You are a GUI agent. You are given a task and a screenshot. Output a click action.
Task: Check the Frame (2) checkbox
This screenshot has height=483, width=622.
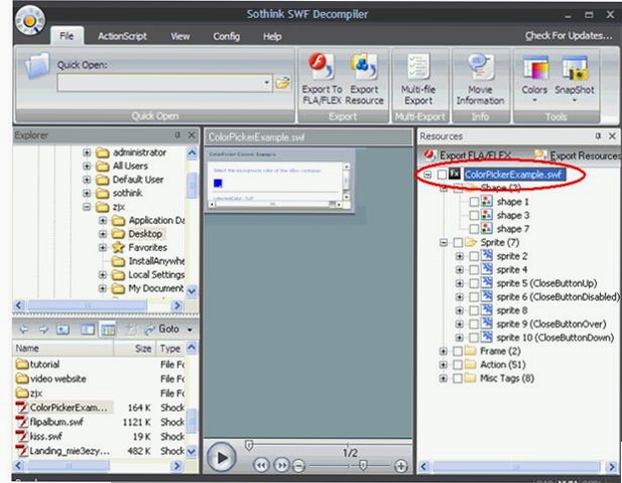click(x=458, y=351)
